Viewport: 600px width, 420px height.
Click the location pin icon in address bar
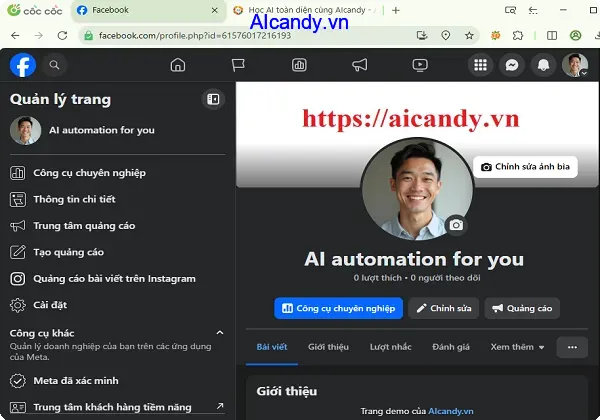point(445,36)
